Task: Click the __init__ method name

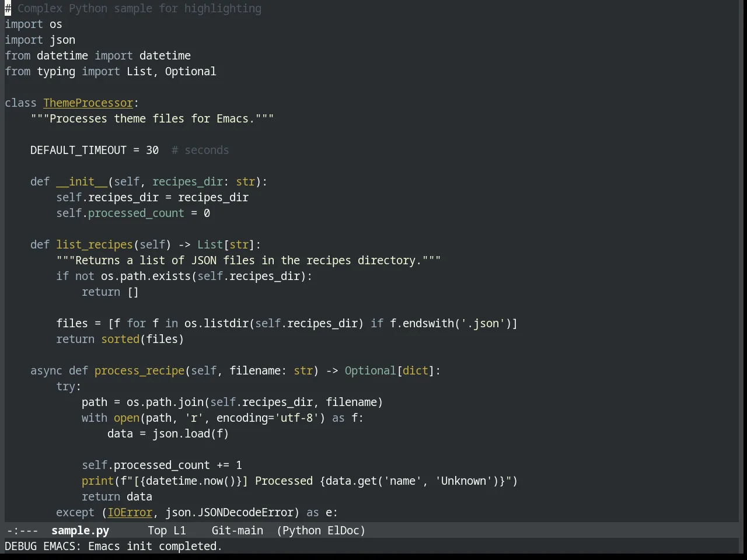Action: (82, 181)
